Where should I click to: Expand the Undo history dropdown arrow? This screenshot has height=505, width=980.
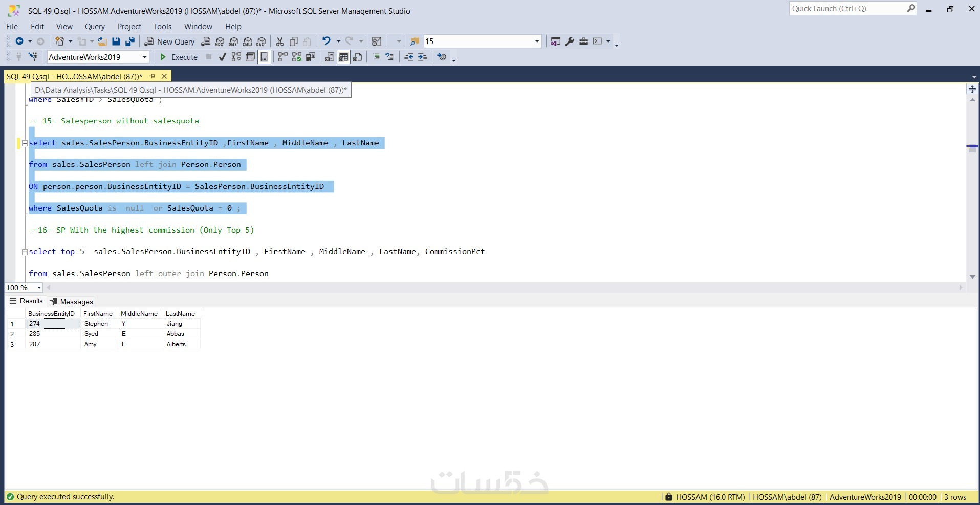click(x=338, y=41)
